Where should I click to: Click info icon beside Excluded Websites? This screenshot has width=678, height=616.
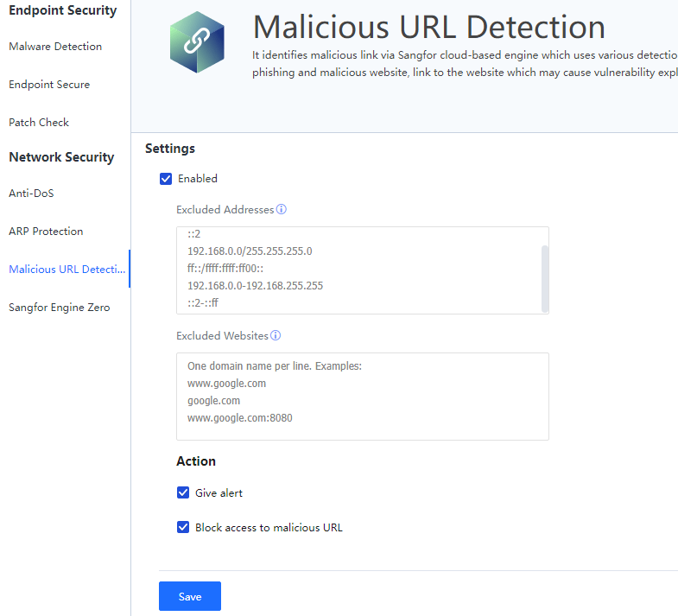point(276,335)
